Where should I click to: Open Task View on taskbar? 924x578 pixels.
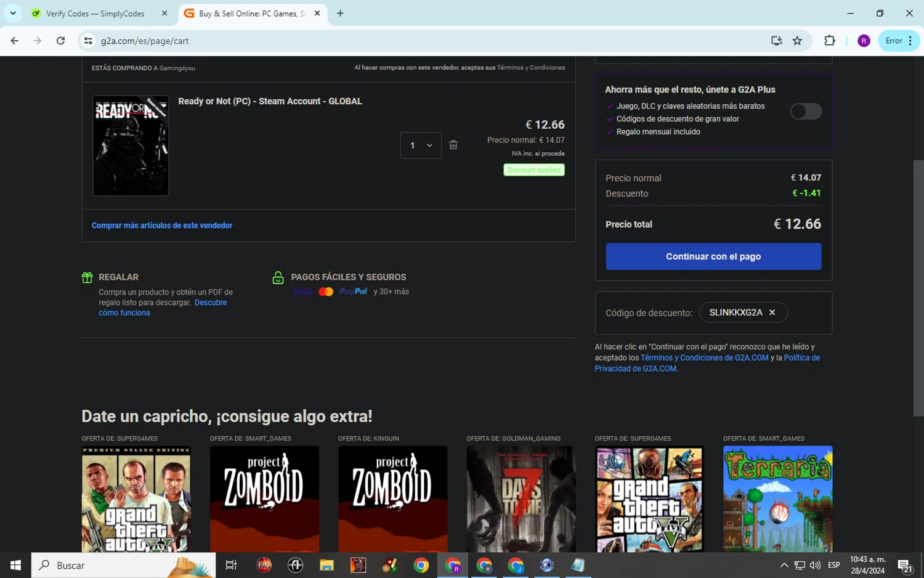click(232, 565)
